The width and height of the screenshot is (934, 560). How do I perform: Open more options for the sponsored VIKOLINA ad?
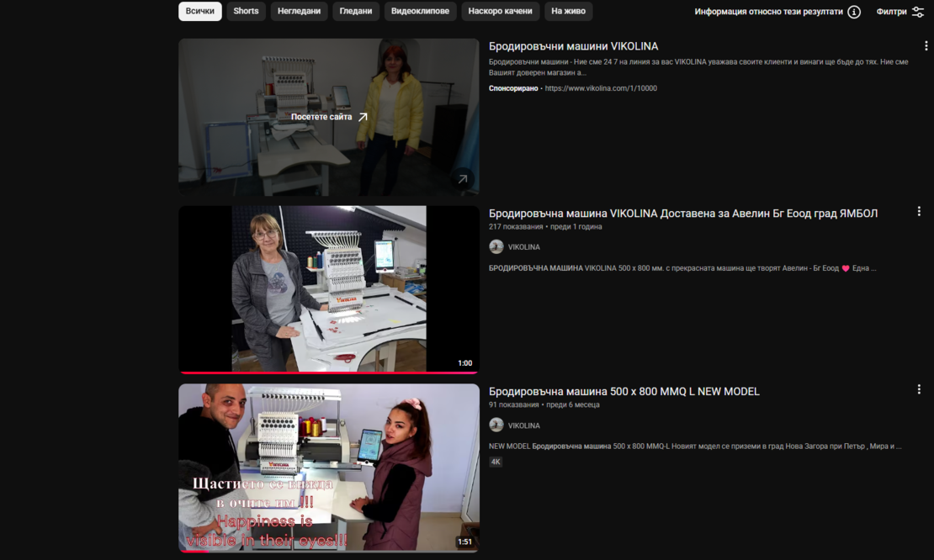(926, 45)
